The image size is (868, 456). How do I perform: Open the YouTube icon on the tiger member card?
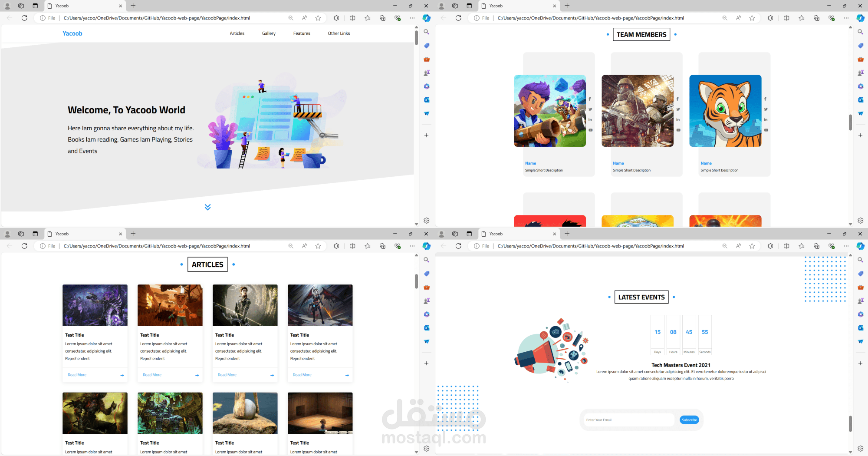tap(766, 130)
